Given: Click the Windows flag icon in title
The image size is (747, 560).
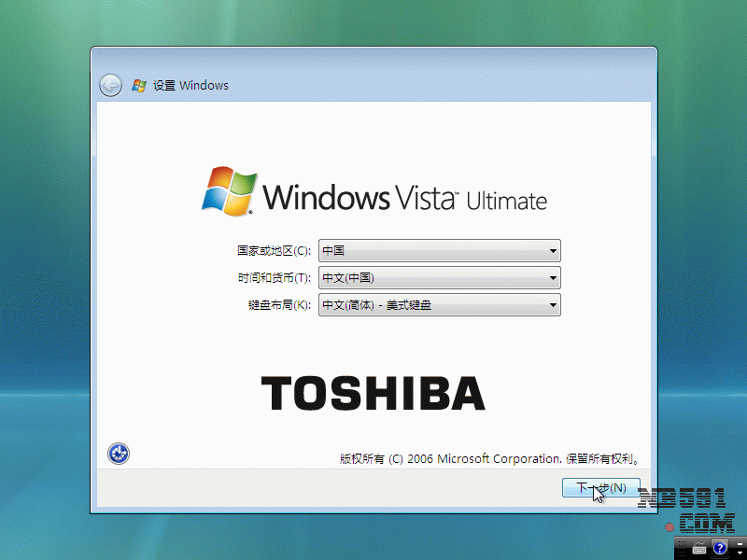Looking at the screenshot, I should [139, 86].
